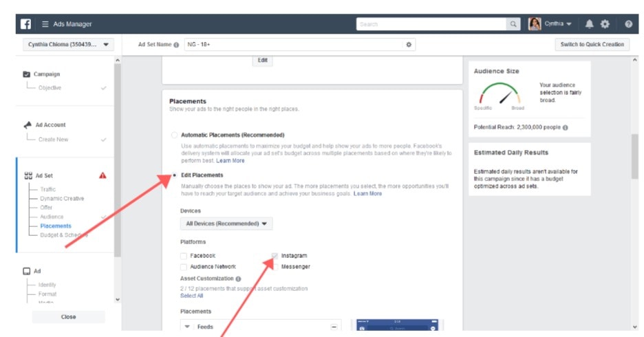
Task: Click the placement preview phone thumbnail
Action: click(397, 325)
